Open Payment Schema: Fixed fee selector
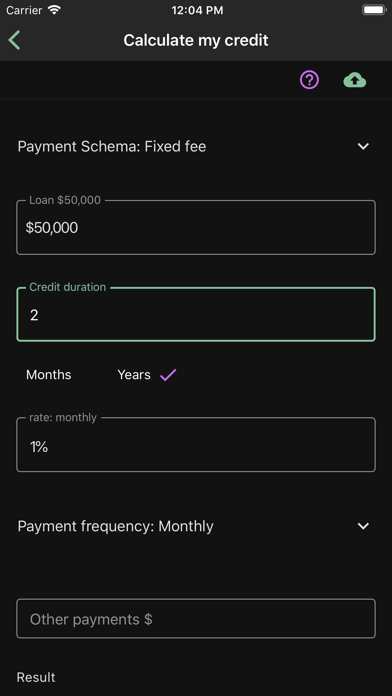Screen dimensions: 392x696 (196, 146)
